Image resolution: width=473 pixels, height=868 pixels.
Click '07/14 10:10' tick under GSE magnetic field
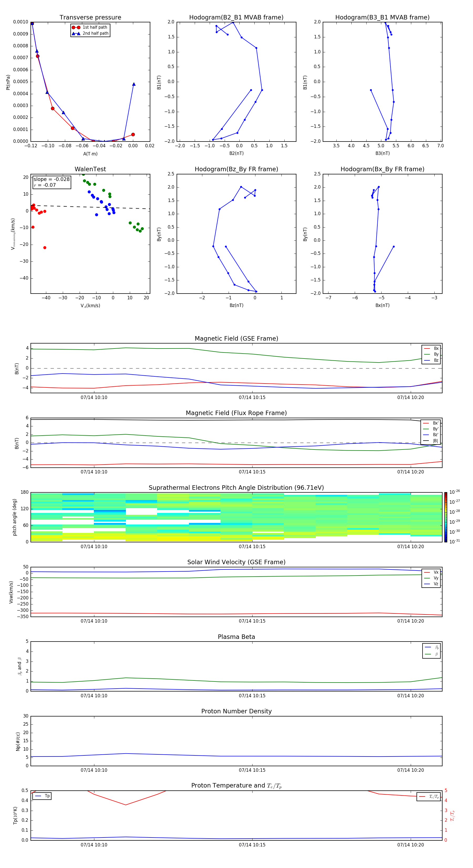click(x=94, y=397)
